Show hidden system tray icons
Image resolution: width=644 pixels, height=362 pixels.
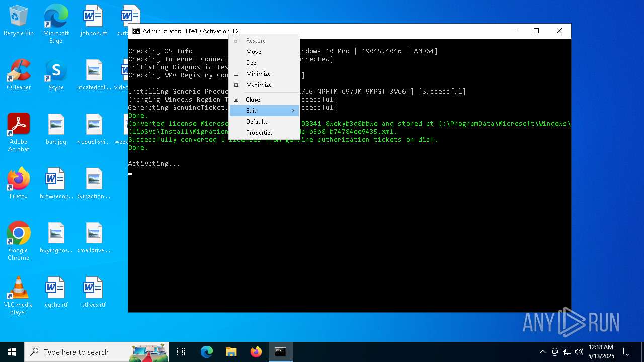pyautogui.click(x=542, y=352)
